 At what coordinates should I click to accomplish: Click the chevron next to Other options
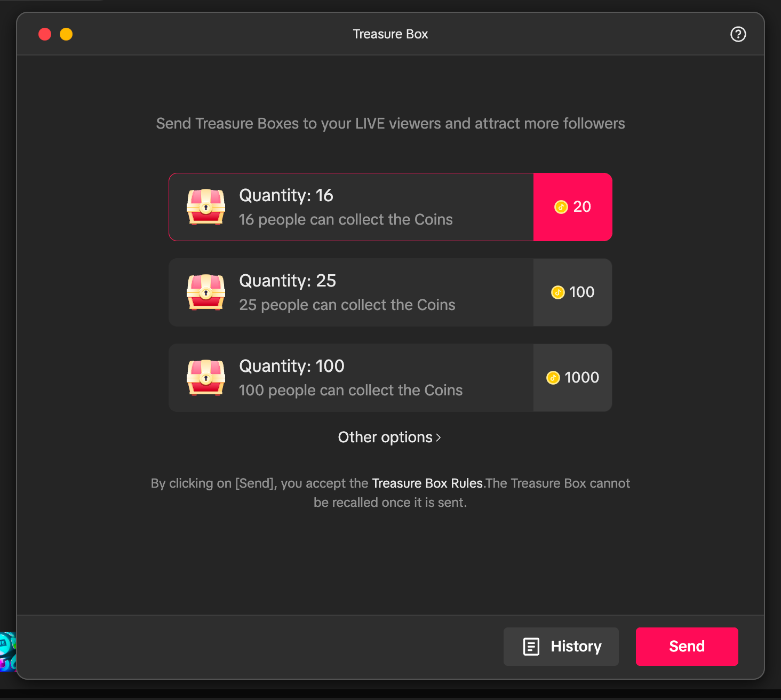click(x=439, y=437)
